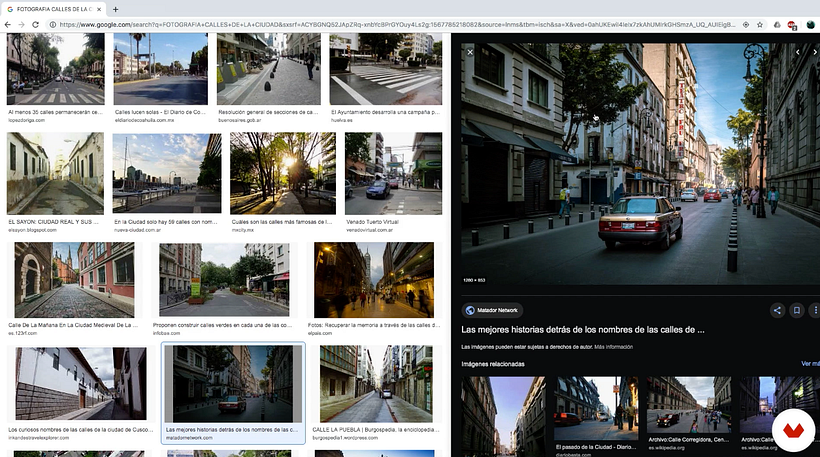The width and height of the screenshot is (820, 457).
Task: Open the 'CALLE LA PUEBLA' thumbnail
Action: (x=377, y=384)
